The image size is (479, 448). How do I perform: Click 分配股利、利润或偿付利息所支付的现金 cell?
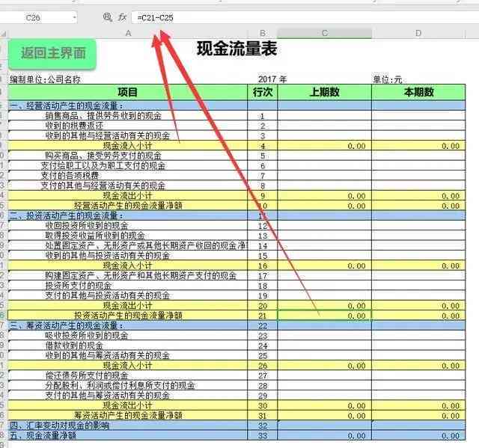pos(128,385)
